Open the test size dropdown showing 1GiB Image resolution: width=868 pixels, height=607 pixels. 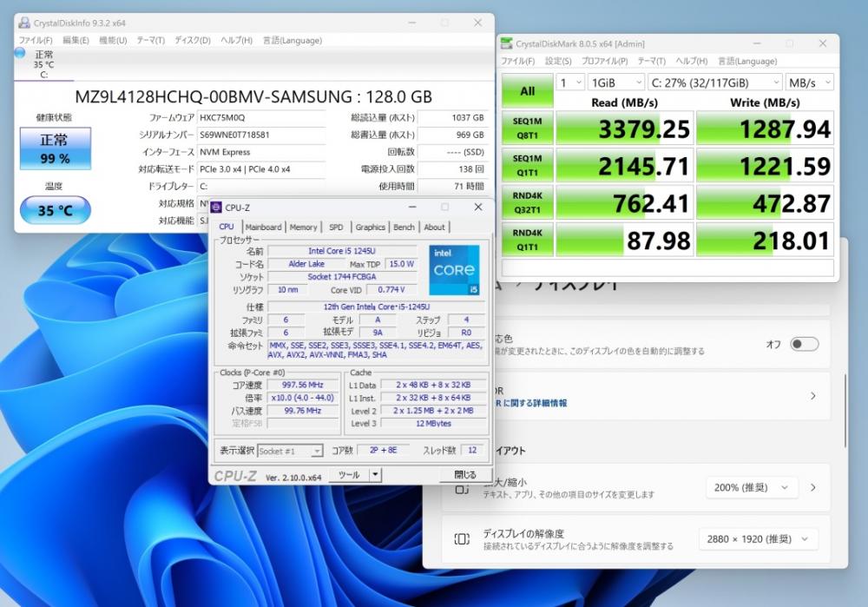tap(616, 82)
